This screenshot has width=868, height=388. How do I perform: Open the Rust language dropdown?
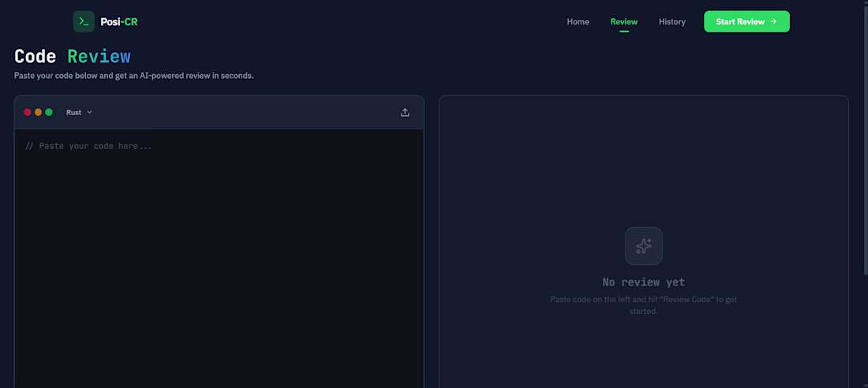(x=79, y=112)
